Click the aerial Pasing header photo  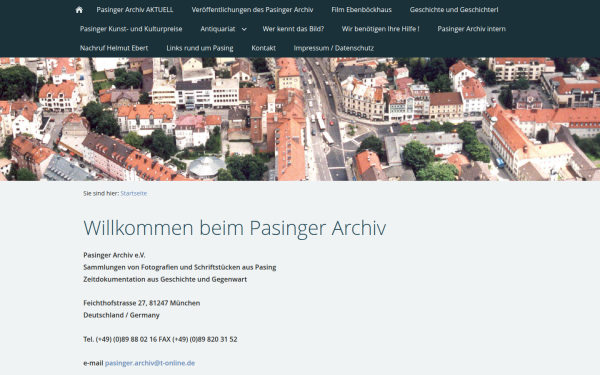300,119
